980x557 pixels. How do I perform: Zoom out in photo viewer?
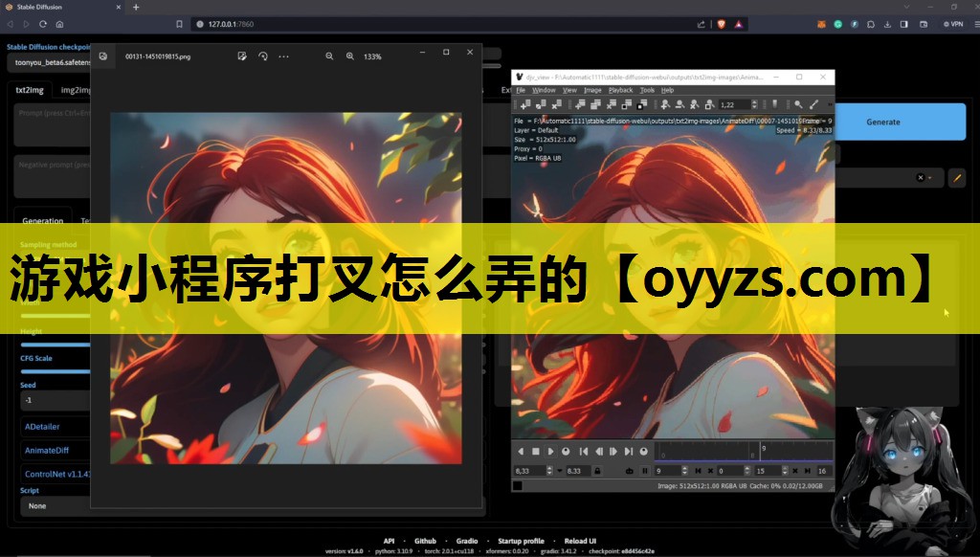pyautogui.click(x=329, y=56)
